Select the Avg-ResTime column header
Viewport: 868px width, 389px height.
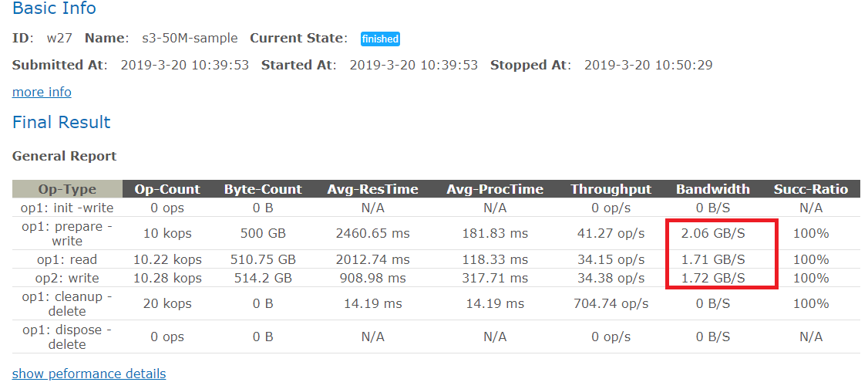pyautogui.click(x=372, y=189)
